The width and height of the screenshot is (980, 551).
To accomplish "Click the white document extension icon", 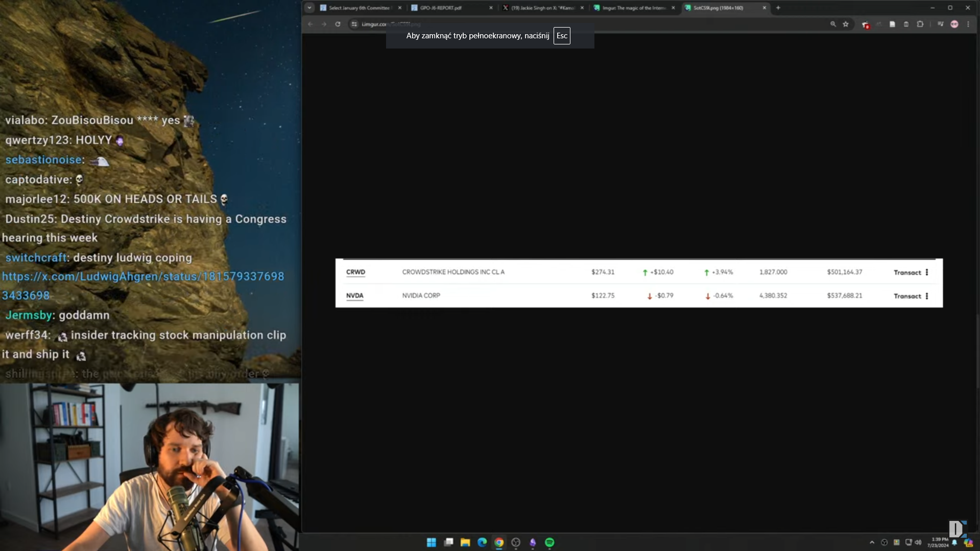I will [892, 24].
